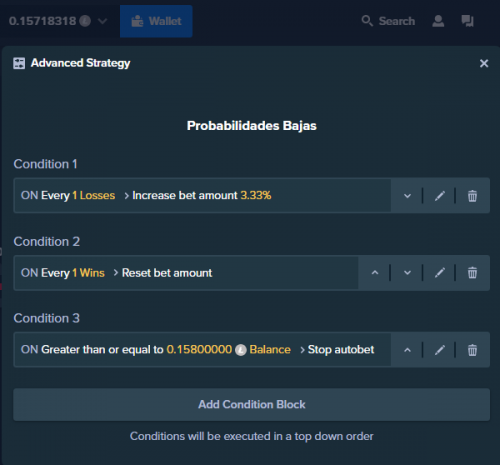Click the 'Condition 2' heading
The width and height of the screenshot is (500, 465).
tap(47, 242)
